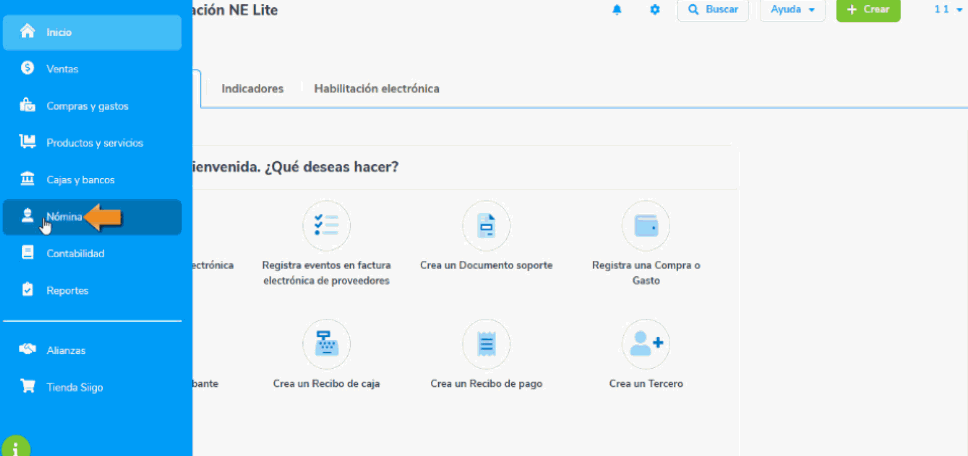Click the Buscar search button
The image size is (968, 456).
pos(713,10)
